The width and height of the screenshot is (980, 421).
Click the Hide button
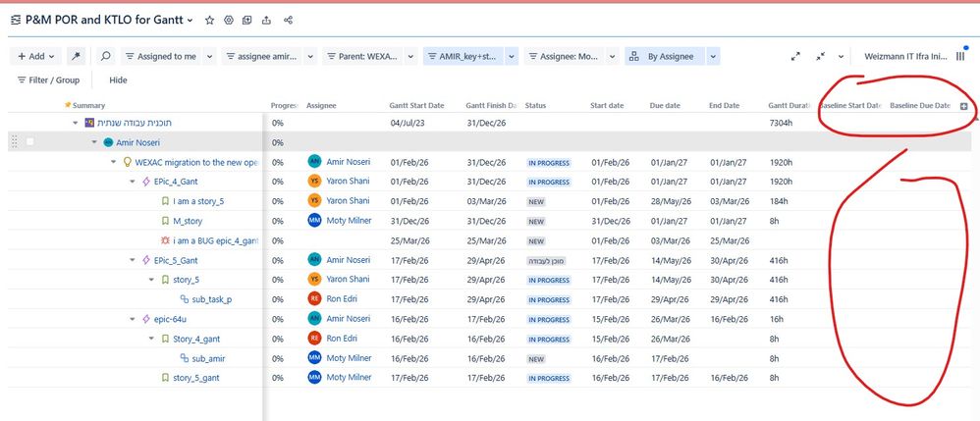pyautogui.click(x=118, y=79)
